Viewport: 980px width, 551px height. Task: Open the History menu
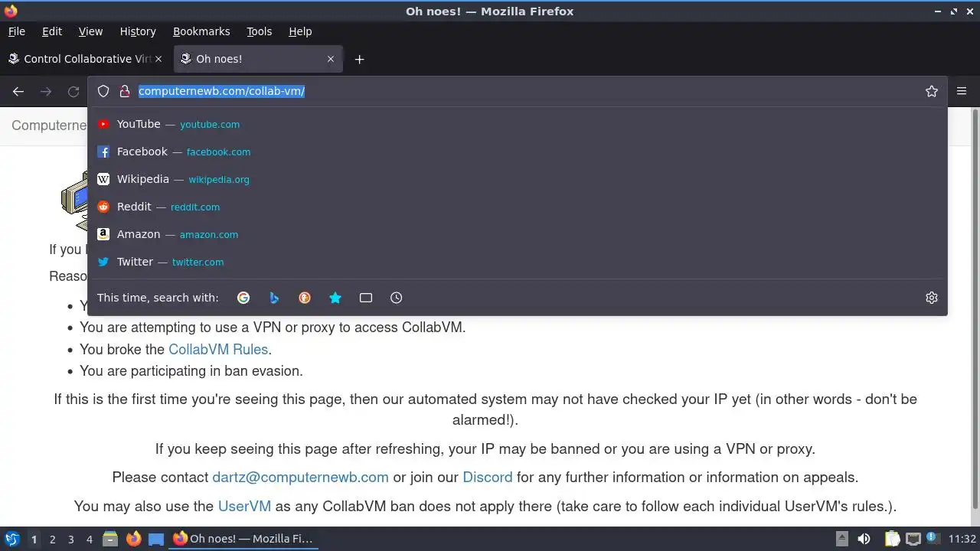coord(138,31)
